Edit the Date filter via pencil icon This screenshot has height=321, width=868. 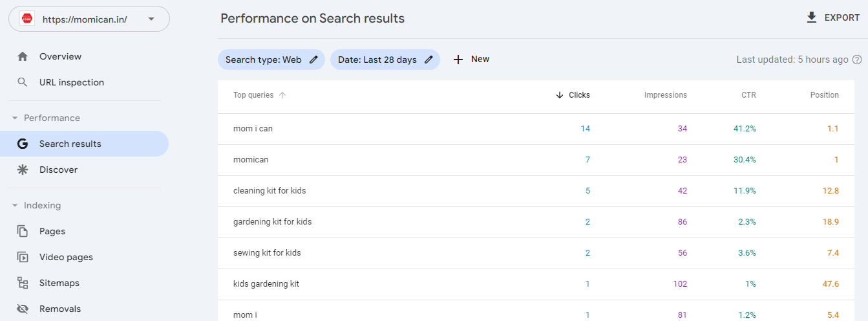(429, 60)
